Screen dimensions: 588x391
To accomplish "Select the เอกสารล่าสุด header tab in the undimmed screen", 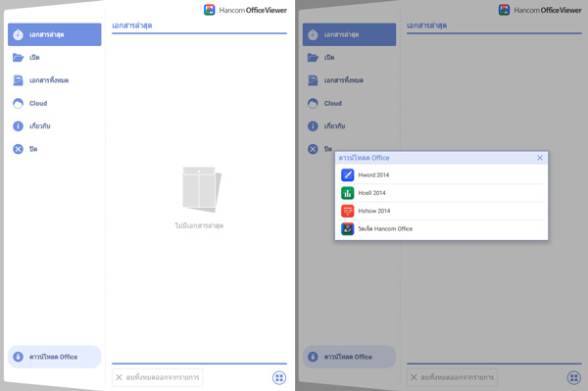I will pos(132,25).
